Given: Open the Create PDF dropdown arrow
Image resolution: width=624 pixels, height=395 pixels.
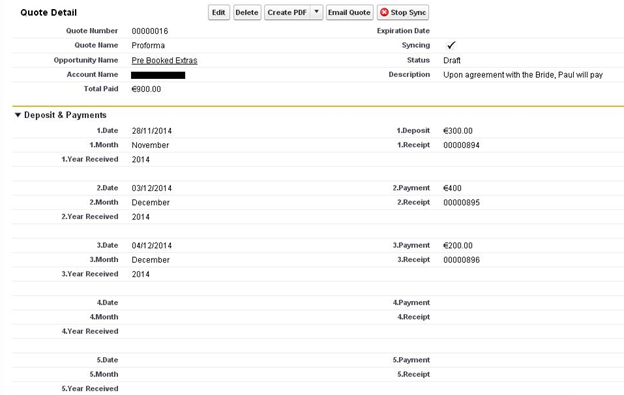Looking at the screenshot, I should (316, 12).
